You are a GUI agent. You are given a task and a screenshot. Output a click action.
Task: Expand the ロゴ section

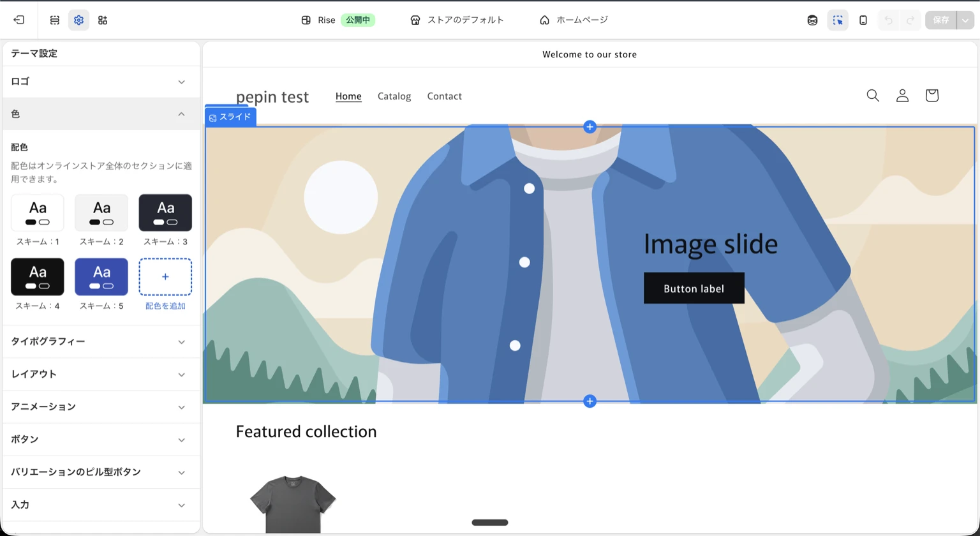[x=101, y=82]
